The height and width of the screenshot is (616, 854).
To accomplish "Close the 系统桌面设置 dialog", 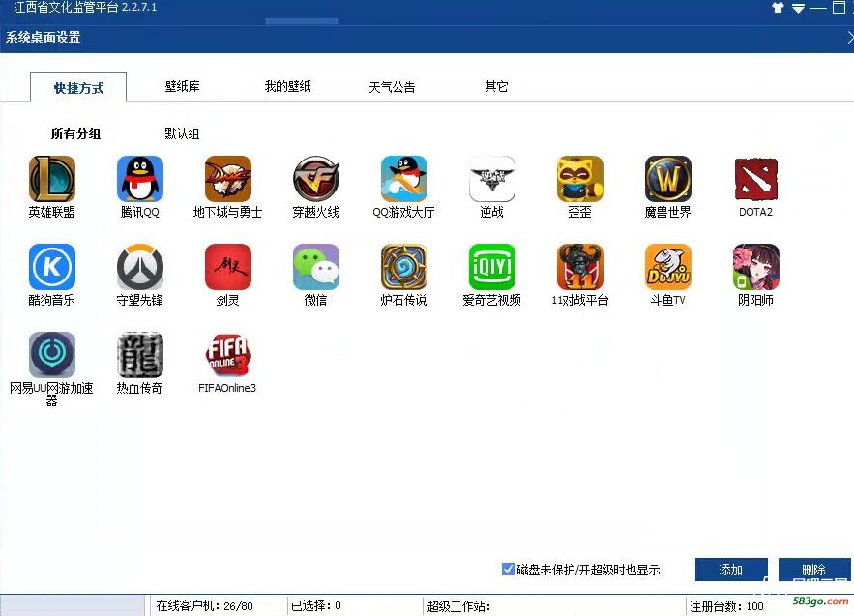I will [x=850, y=37].
